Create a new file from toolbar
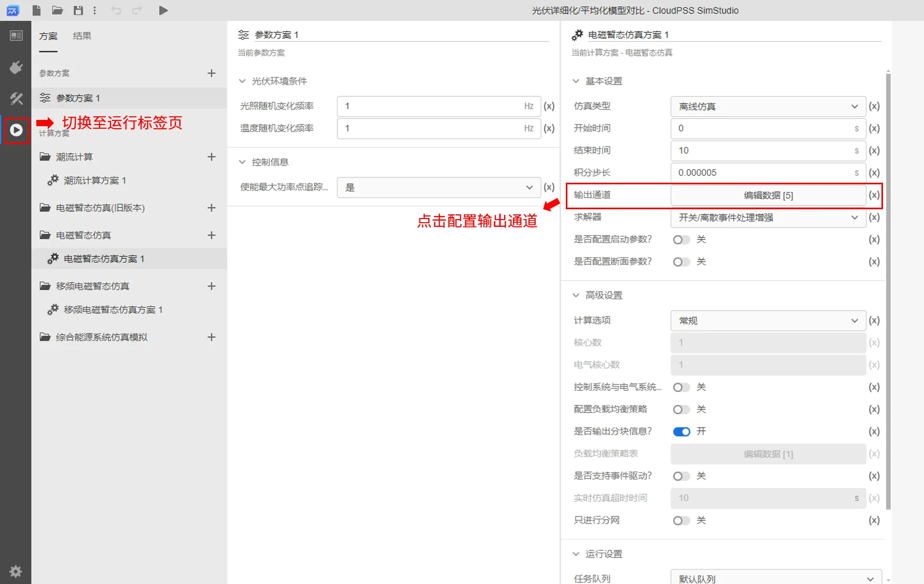Screen dimensions: 924x584 (x=36, y=10)
